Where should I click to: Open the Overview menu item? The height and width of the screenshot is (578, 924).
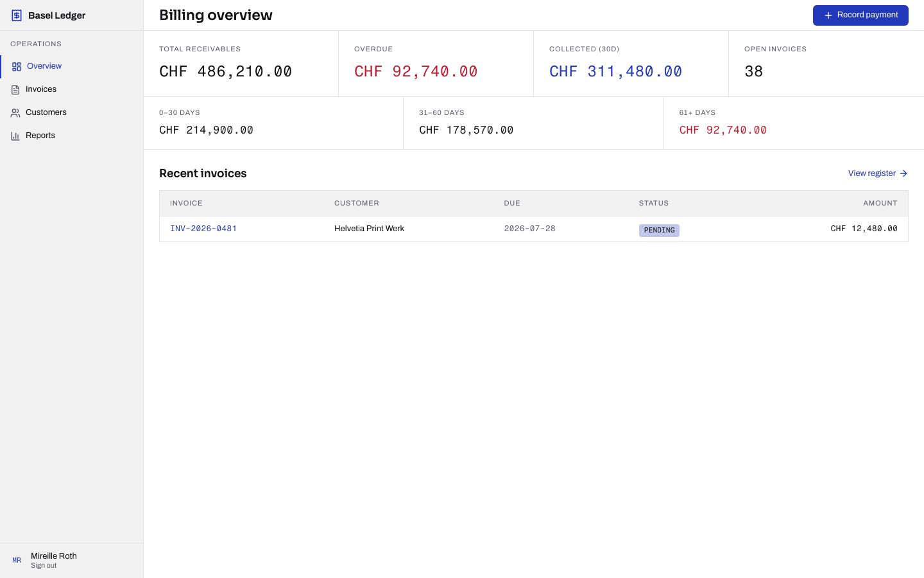pyautogui.click(x=72, y=66)
